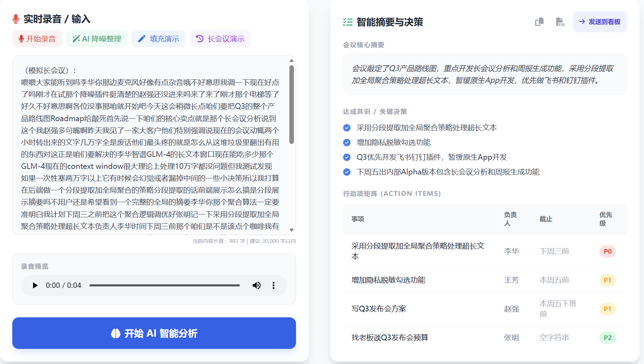
Task: Toggle checkmark for 增加隐私脱敏勾选功能 decision
Action: (x=347, y=143)
